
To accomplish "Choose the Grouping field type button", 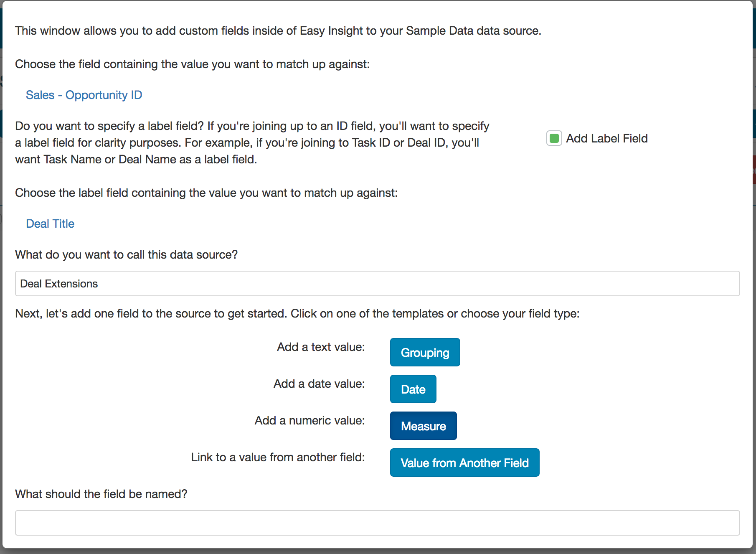I will [425, 353].
